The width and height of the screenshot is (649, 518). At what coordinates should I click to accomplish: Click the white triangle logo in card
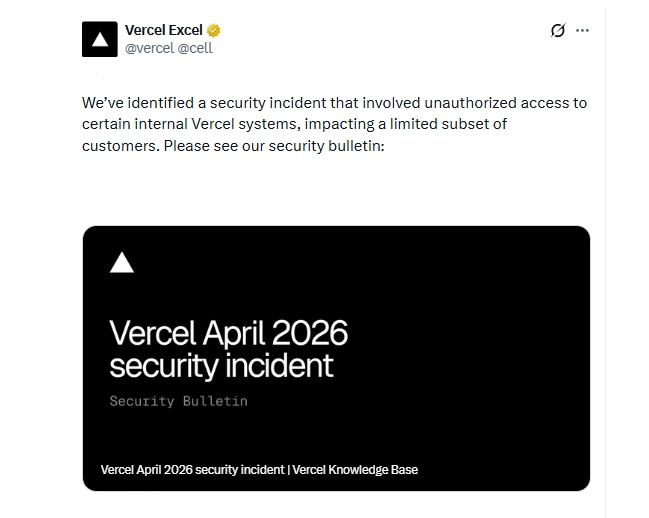(x=121, y=262)
